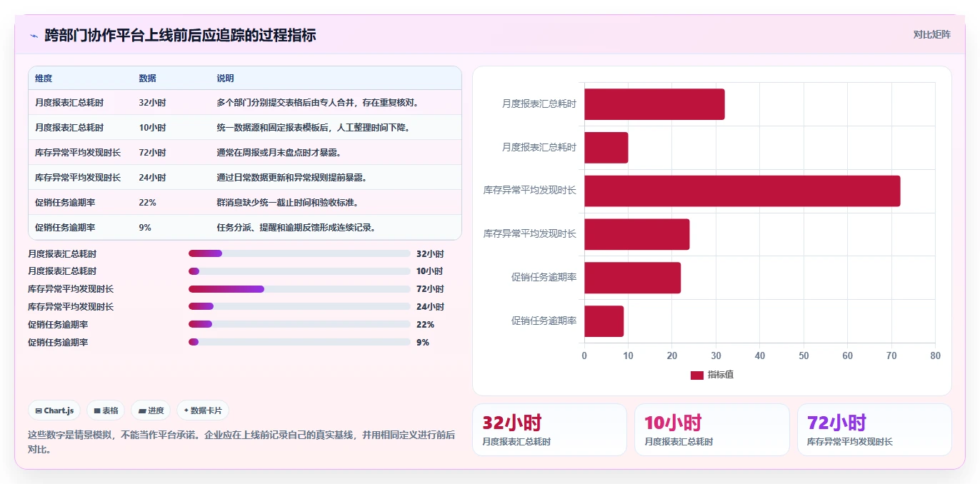Click 促销任务逾期率 in the 9% table row
980x484 pixels.
click(x=65, y=228)
